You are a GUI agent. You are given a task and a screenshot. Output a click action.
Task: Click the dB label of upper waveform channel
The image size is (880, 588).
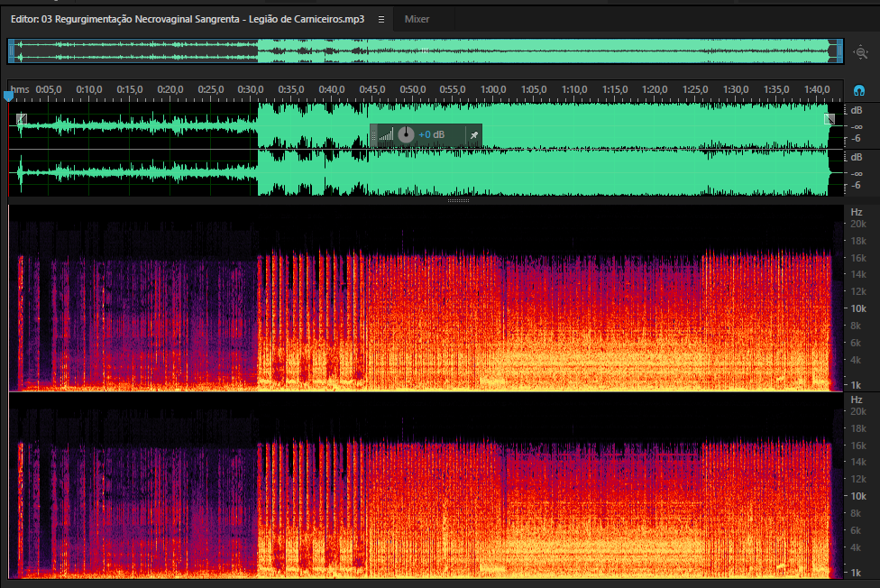click(857, 110)
